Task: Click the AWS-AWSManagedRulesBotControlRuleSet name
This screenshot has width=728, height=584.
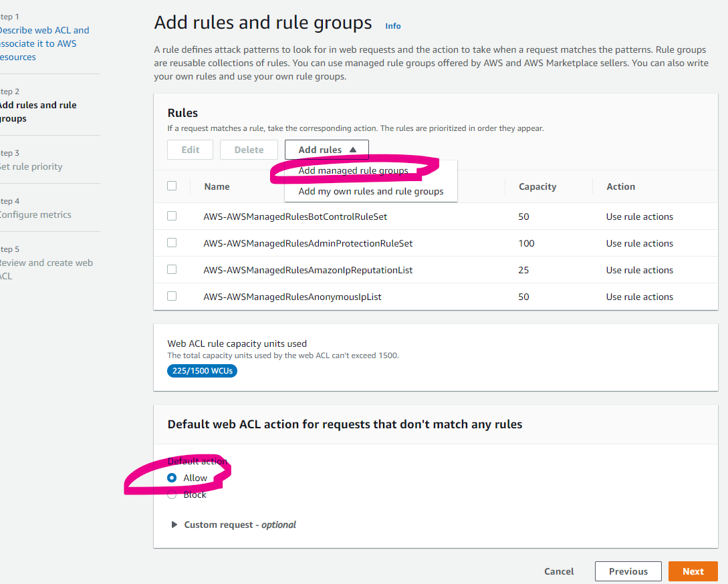Action: [x=295, y=216]
